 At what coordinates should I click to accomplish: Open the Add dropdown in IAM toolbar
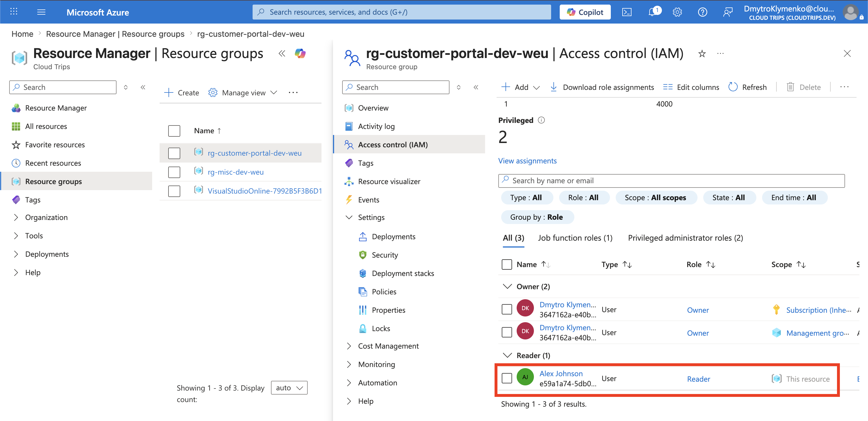(521, 87)
